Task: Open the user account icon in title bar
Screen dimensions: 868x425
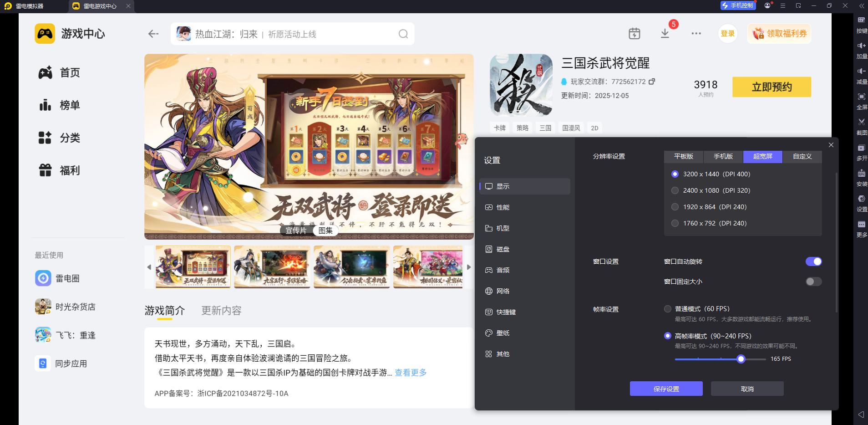Action: (x=768, y=5)
